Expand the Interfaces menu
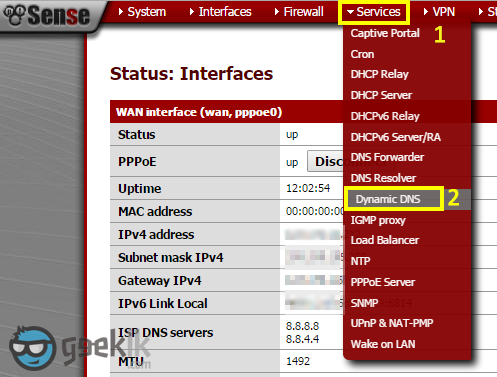The image size is (497, 377). pyautogui.click(x=220, y=12)
